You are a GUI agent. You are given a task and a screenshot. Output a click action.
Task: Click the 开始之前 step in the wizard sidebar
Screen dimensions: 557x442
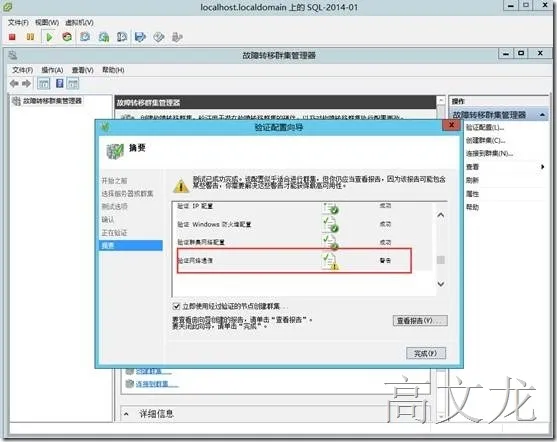[114, 181]
